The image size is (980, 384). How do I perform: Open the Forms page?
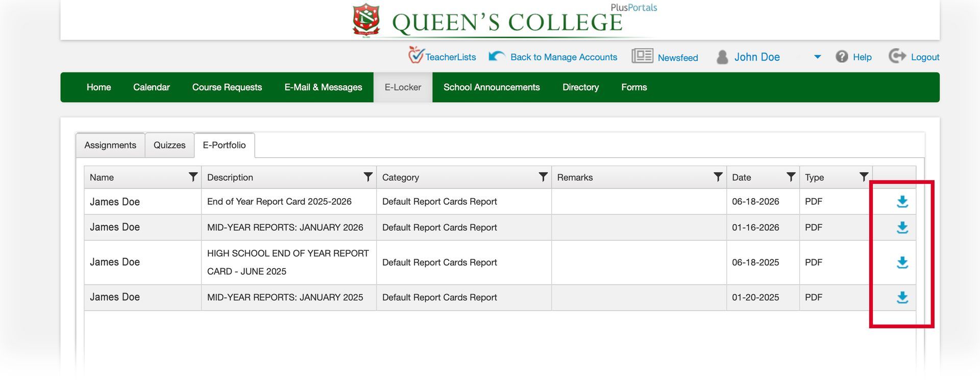point(634,87)
